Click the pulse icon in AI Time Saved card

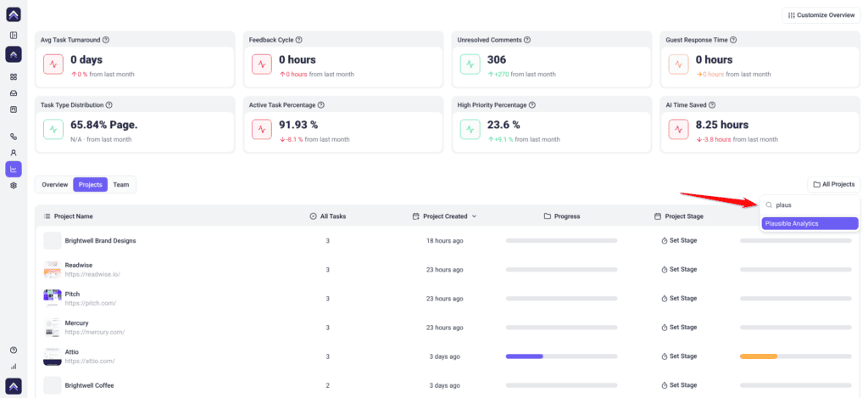point(678,129)
